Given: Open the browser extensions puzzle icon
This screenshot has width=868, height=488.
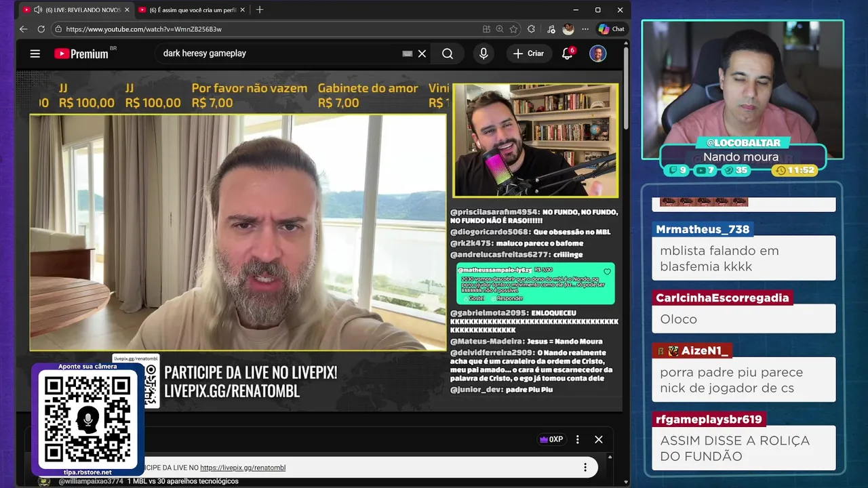Looking at the screenshot, I should [531, 29].
